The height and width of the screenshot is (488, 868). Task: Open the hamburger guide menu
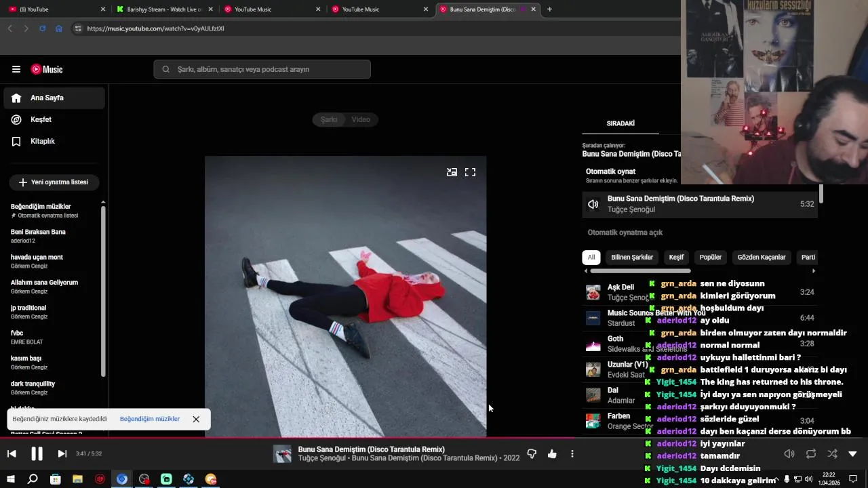[16, 69]
